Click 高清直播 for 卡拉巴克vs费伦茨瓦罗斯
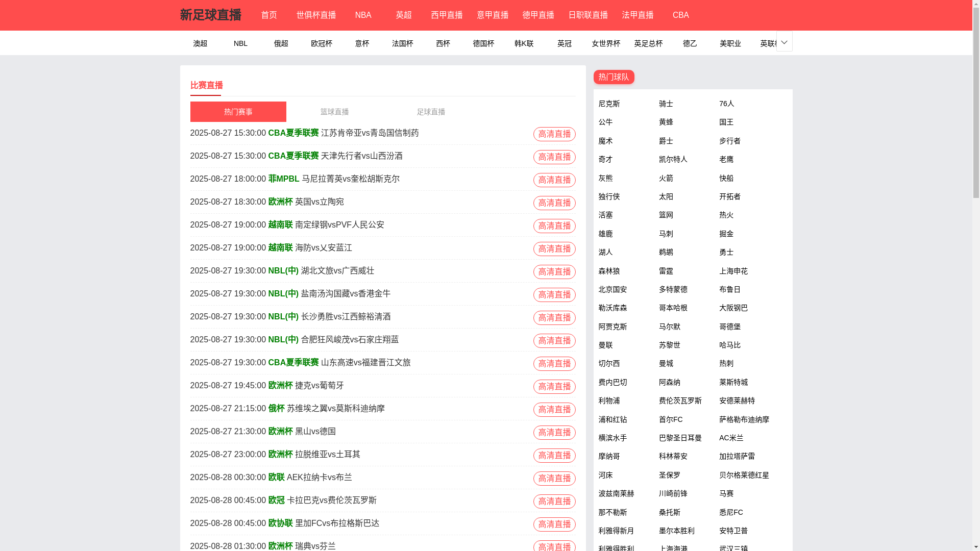Viewport: 980px width, 551px height. coord(554,502)
